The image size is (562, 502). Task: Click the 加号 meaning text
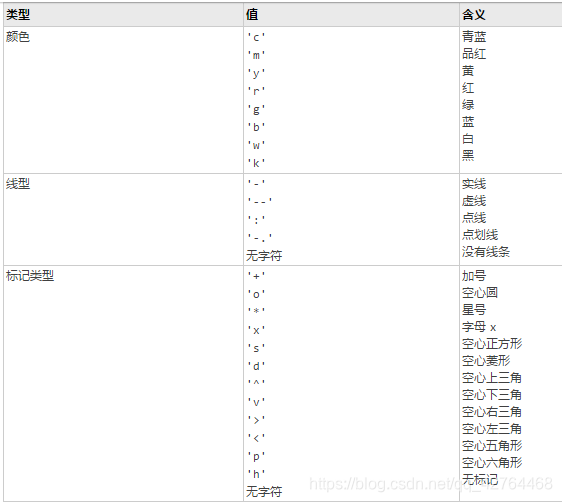pyautogui.click(x=474, y=276)
